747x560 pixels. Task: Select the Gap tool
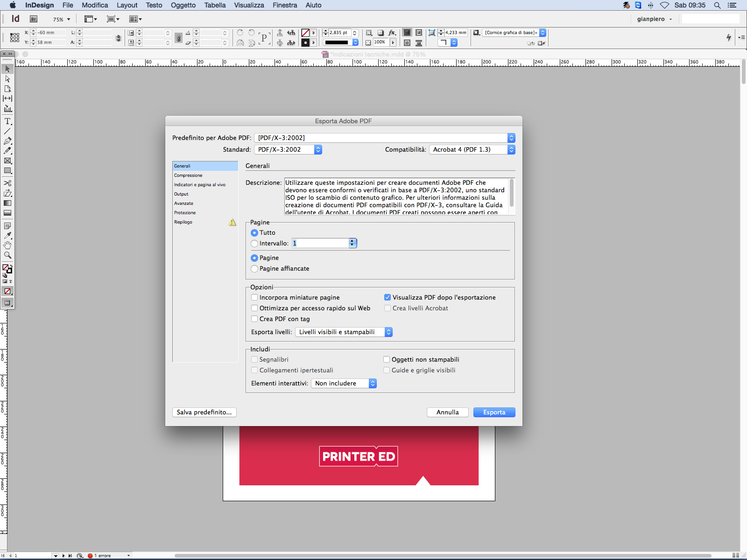pyautogui.click(x=7, y=98)
